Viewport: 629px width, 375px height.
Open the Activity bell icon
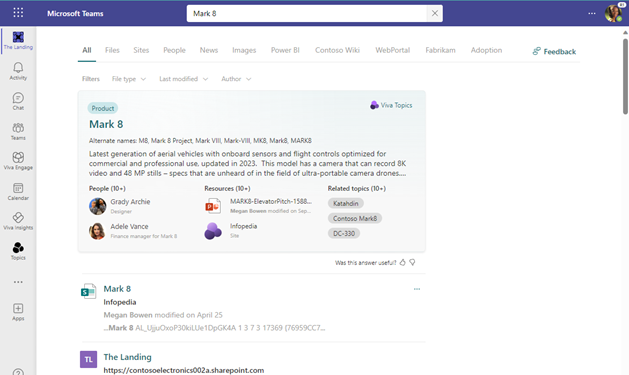pos(18,71)
